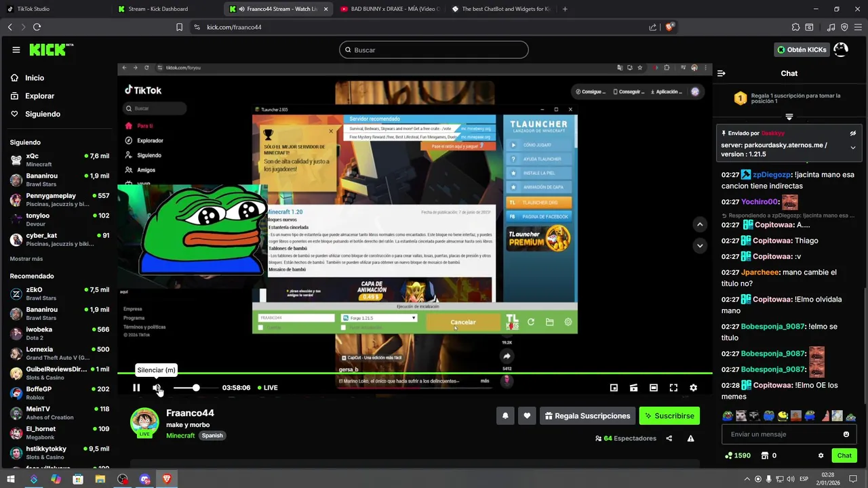Open a new browser tab
The height and width of the screenshot is (488, 868).
(565, 9)
